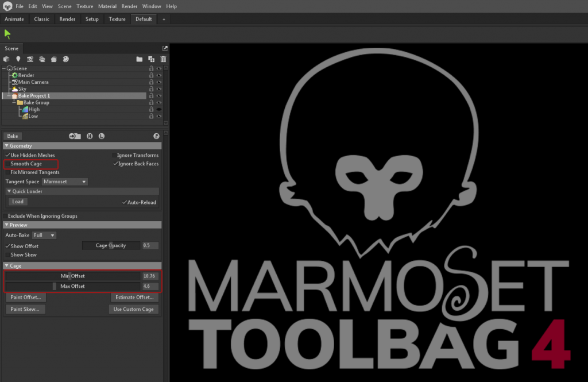The height and width of the screenshot is (382, 588).
Task: Click the Bake button
Action: point(13,136)
